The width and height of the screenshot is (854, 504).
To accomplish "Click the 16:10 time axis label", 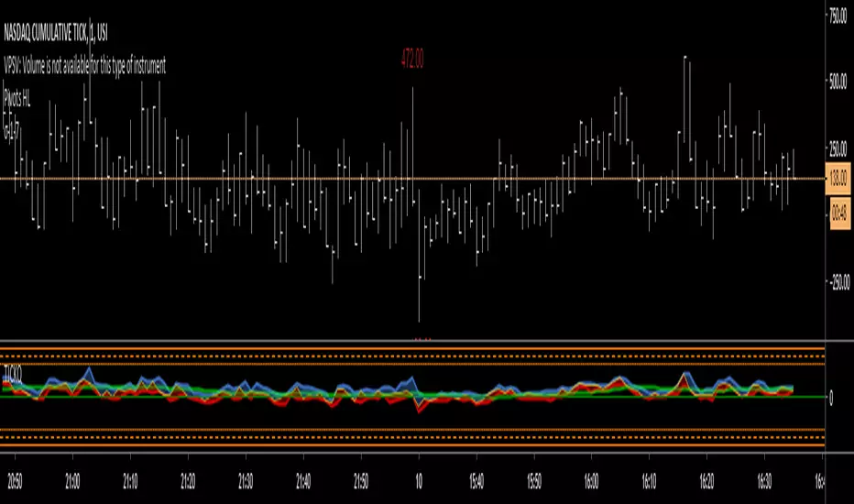I will pyautogui.click(x=650, y=482).
